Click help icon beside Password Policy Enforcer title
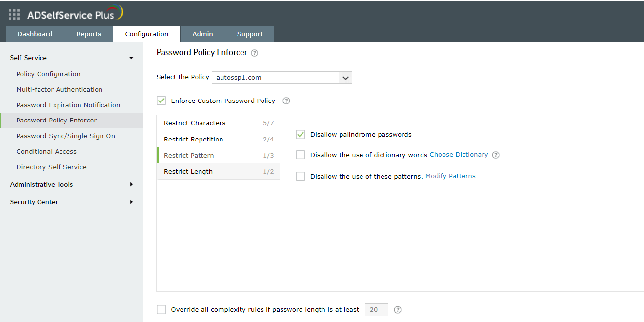 [x=254, y=53]
